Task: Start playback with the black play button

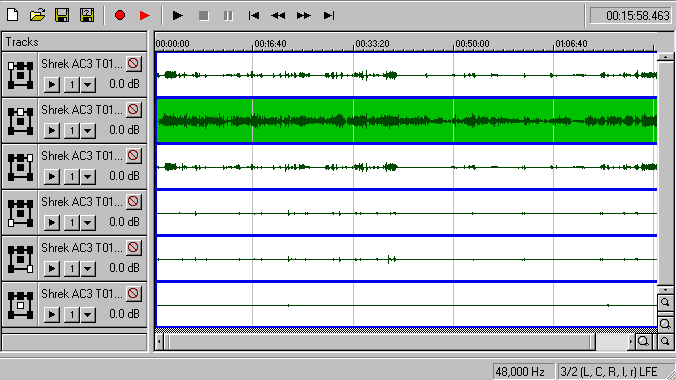Action: [178, 16]
